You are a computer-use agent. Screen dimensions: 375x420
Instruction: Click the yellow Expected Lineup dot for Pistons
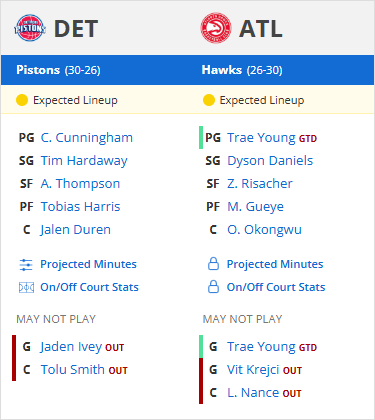[22, 100]
